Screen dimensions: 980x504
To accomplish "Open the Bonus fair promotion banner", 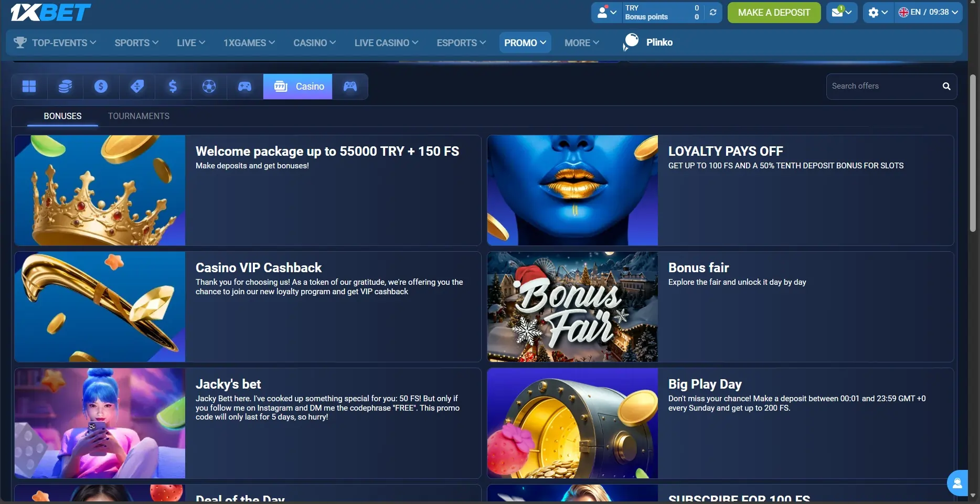I will coord(720,307).
